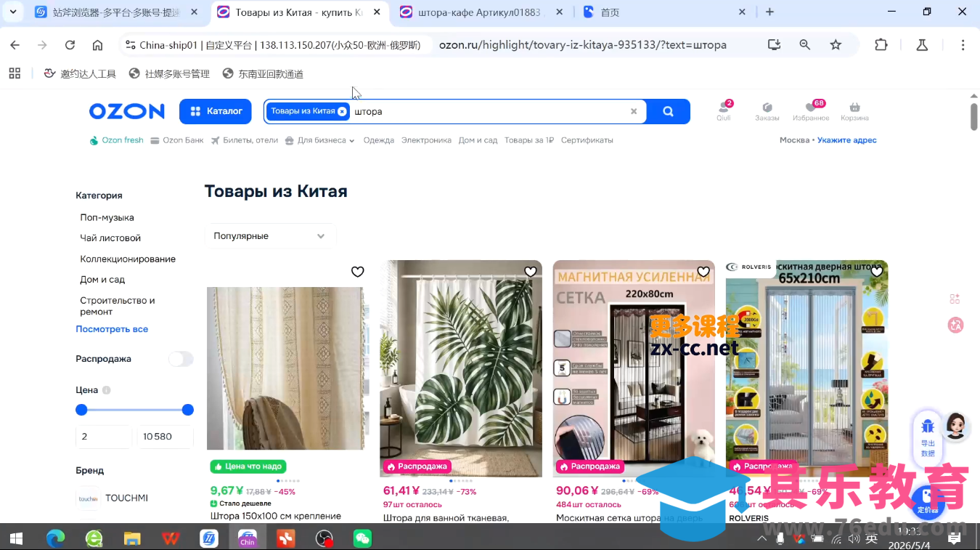
Task: Reload the page in the browser
Action: (x=70, y=45)
